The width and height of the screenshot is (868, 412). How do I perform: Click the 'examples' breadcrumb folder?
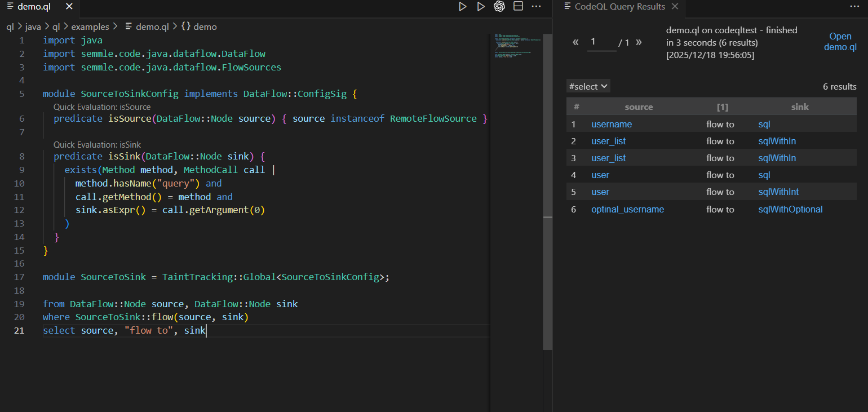click(90, 26)
